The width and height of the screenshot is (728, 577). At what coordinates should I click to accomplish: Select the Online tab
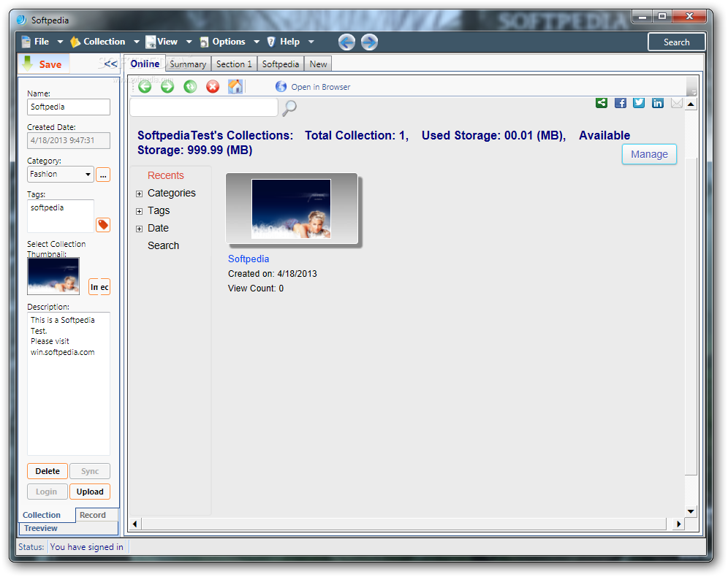(145, 64)
